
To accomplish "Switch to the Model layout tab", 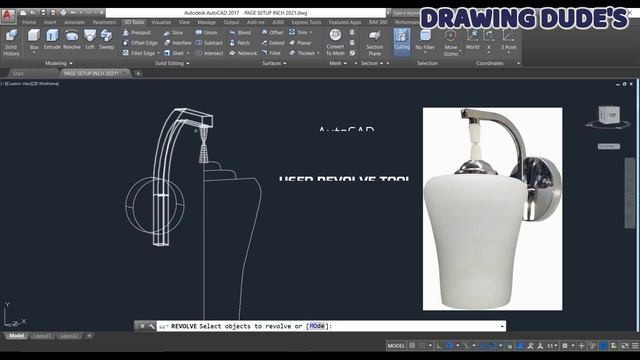I will click(x=16, y=336).
